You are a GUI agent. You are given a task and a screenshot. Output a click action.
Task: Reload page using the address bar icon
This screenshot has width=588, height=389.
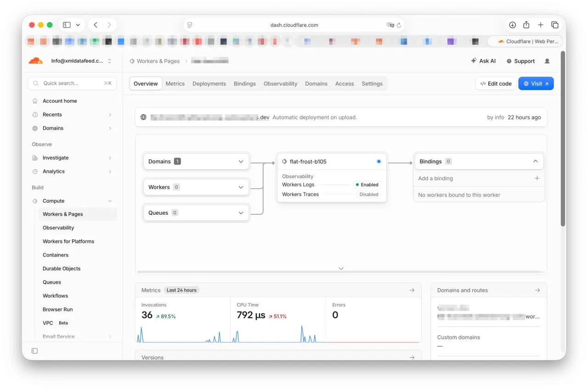point(399,25)
